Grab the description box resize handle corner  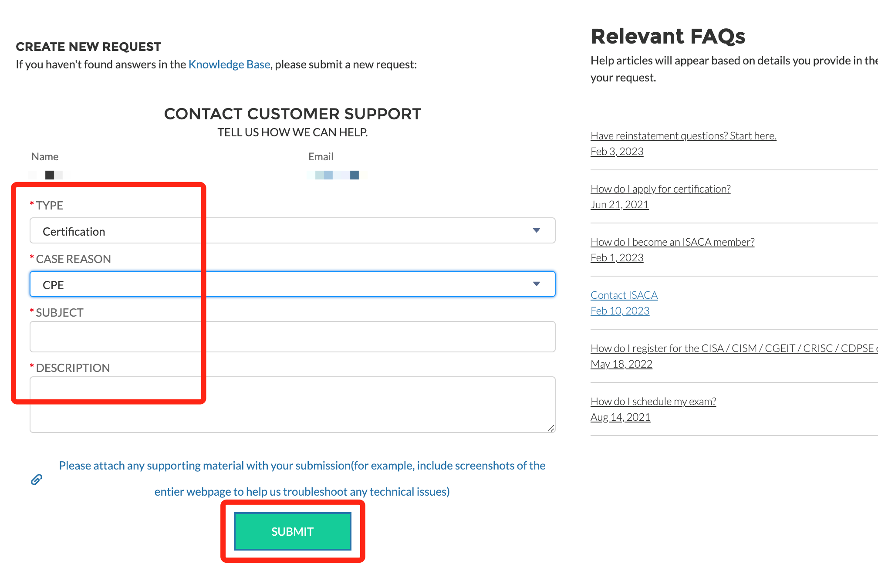click(551, 428)
